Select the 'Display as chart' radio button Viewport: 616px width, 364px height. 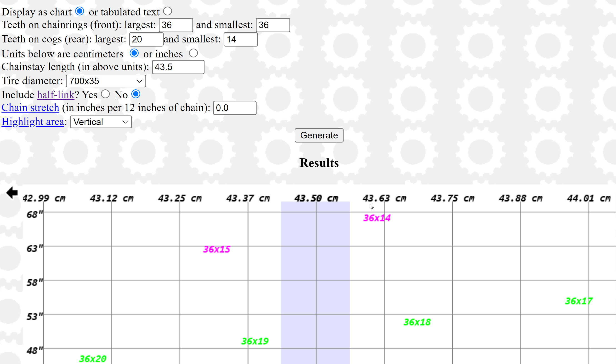(x=80, y=11)
